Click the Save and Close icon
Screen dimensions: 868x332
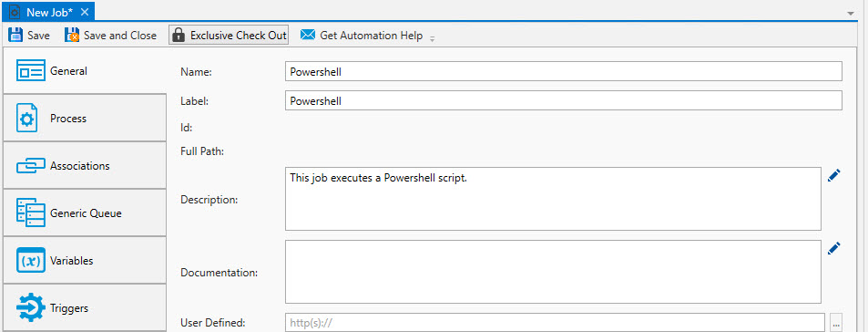click(72, 35)
